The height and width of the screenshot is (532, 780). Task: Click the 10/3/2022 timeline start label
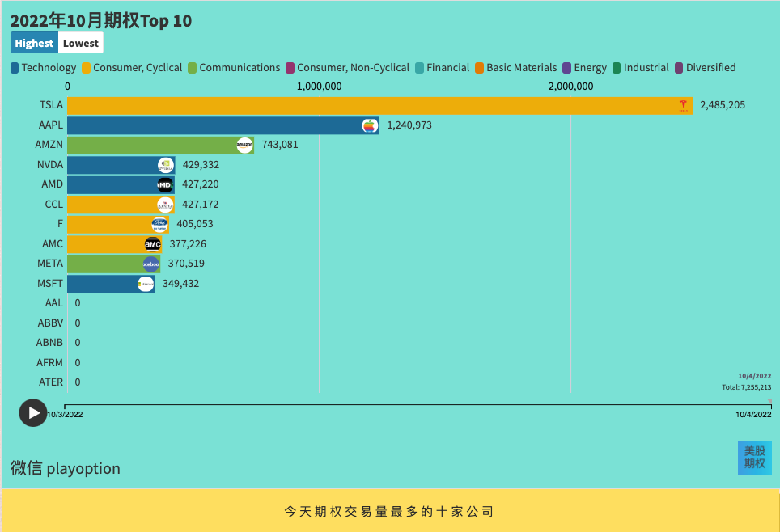tap(65, 414)
